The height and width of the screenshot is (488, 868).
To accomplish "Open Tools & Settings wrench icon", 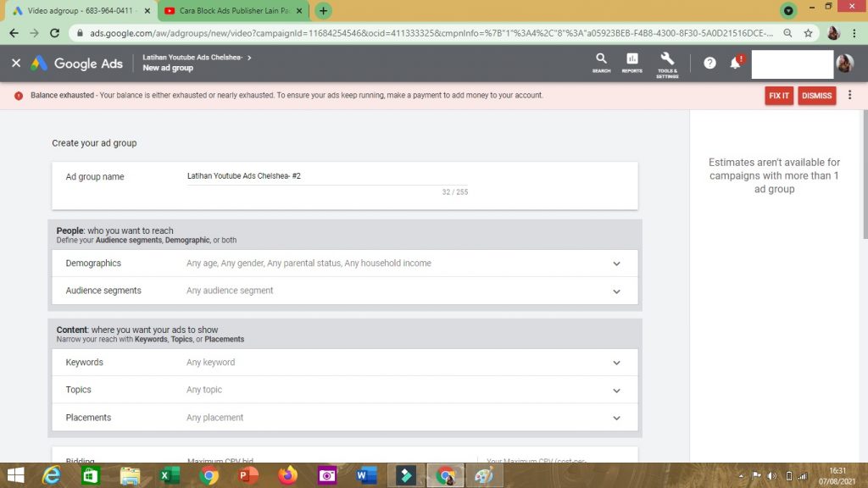I will 667,62.
